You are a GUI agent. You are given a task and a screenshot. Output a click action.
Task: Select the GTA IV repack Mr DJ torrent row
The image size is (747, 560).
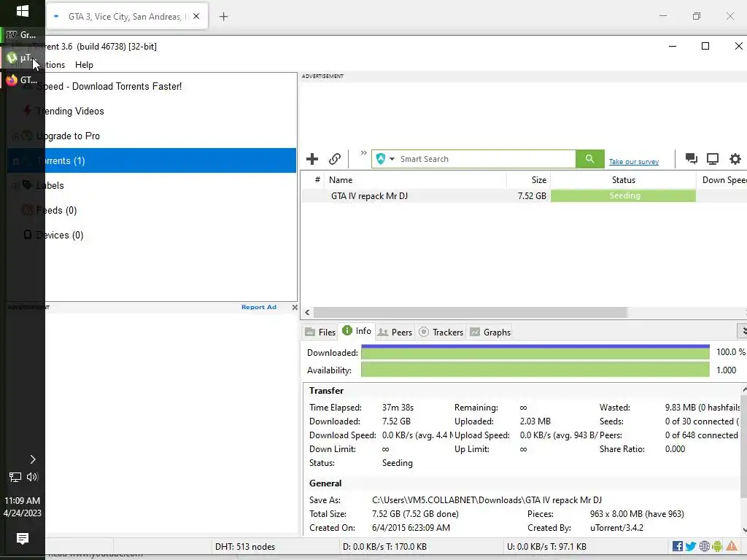pos(523,195)
